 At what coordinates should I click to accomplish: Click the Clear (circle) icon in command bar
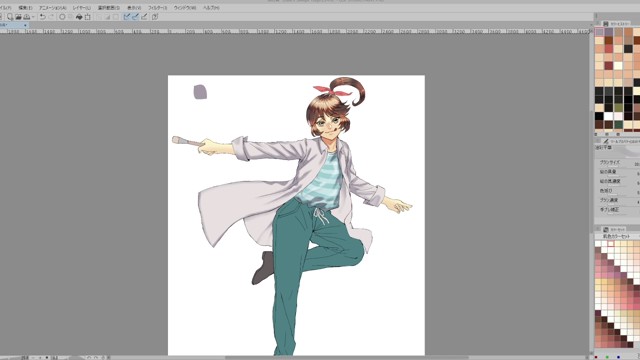click(62, 17)
